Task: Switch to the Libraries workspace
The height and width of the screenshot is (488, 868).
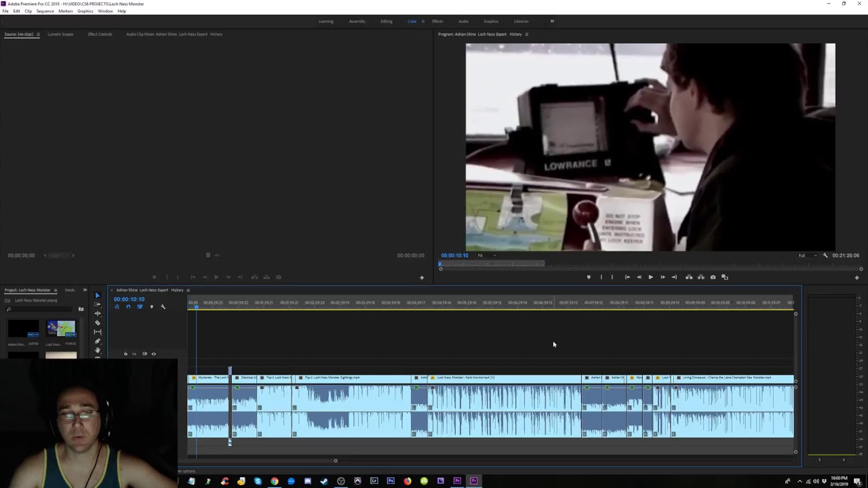Action: pos(521,21)
